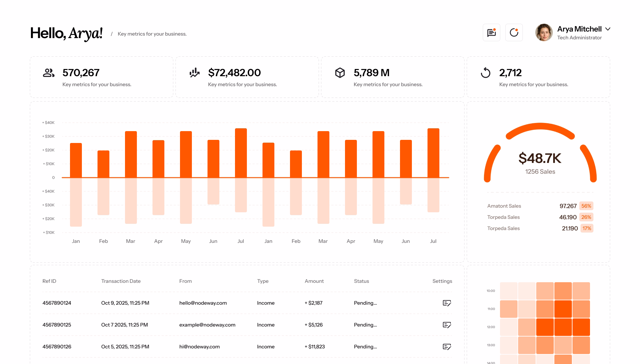The width and height of the screenshot is (640, 364).
Task: Select the package icon next to 5,789 M
Action: pos(340,73)
